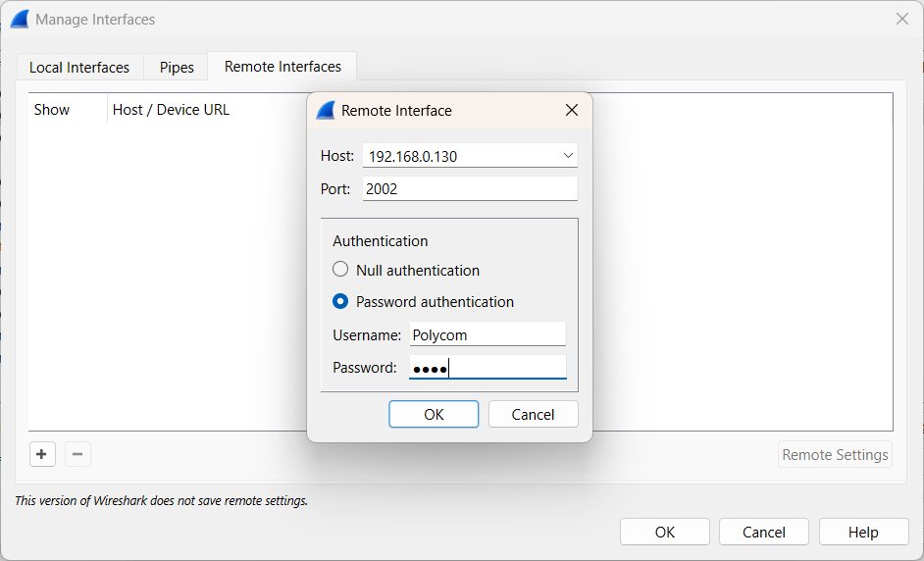Viewport: 924px width, 561px height.
Task: Click the Username field containing Polycom
Action: (488, 334)
